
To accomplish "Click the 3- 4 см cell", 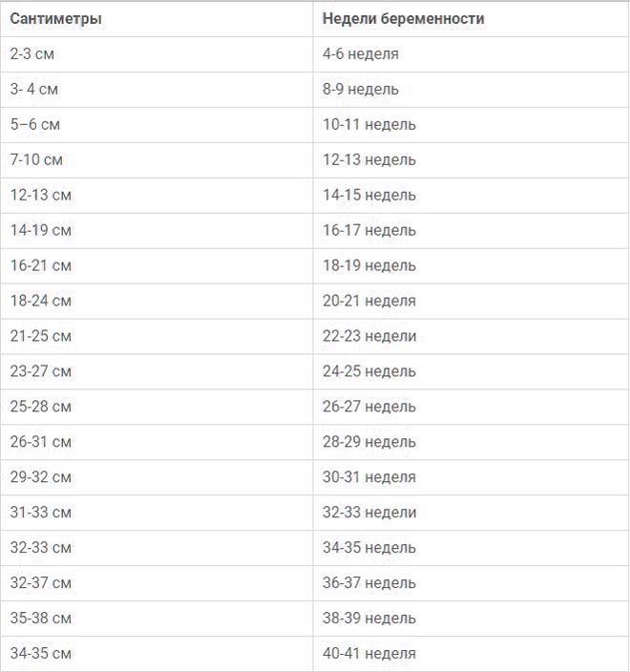I will click(157, 90).
